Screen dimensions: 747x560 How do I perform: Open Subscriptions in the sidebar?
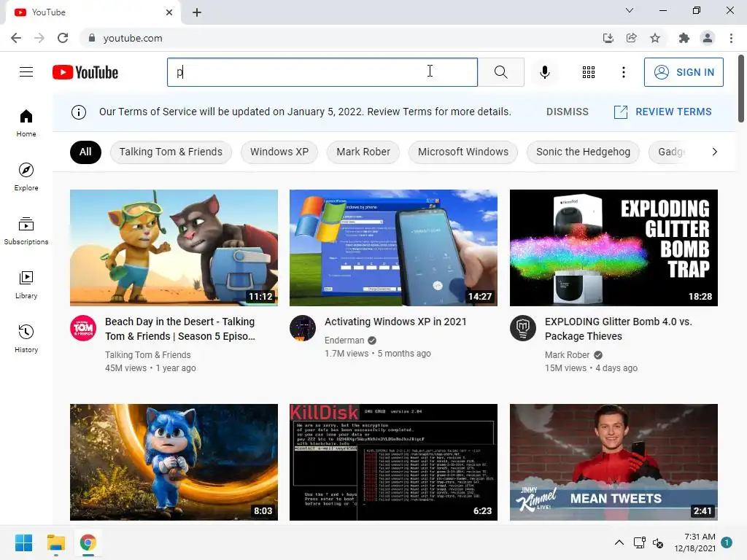[x=26, y=231]
